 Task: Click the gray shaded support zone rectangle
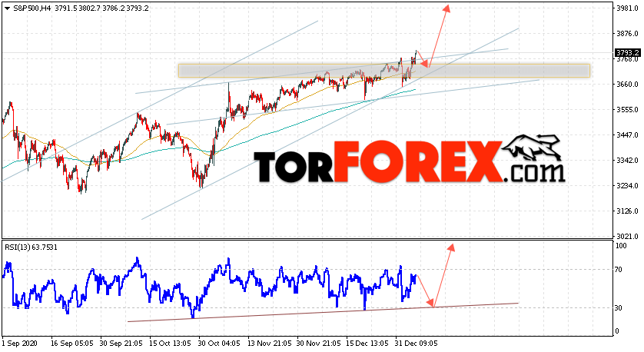(384, 71)
